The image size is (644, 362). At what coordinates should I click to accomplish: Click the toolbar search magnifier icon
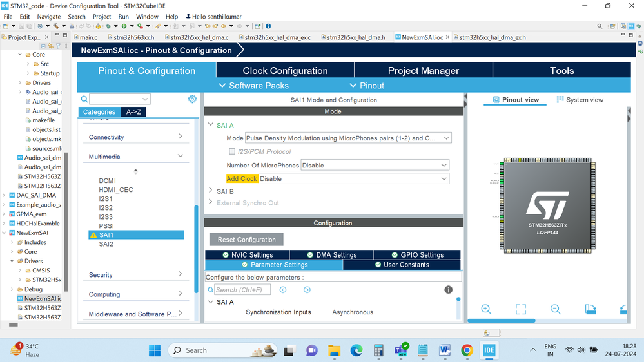click(x=600, y=26)
